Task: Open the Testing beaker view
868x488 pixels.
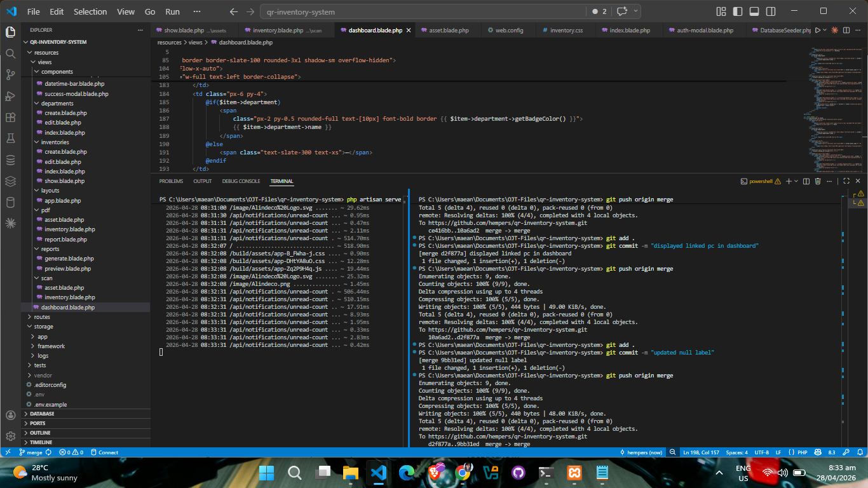Action: [10, 139]
